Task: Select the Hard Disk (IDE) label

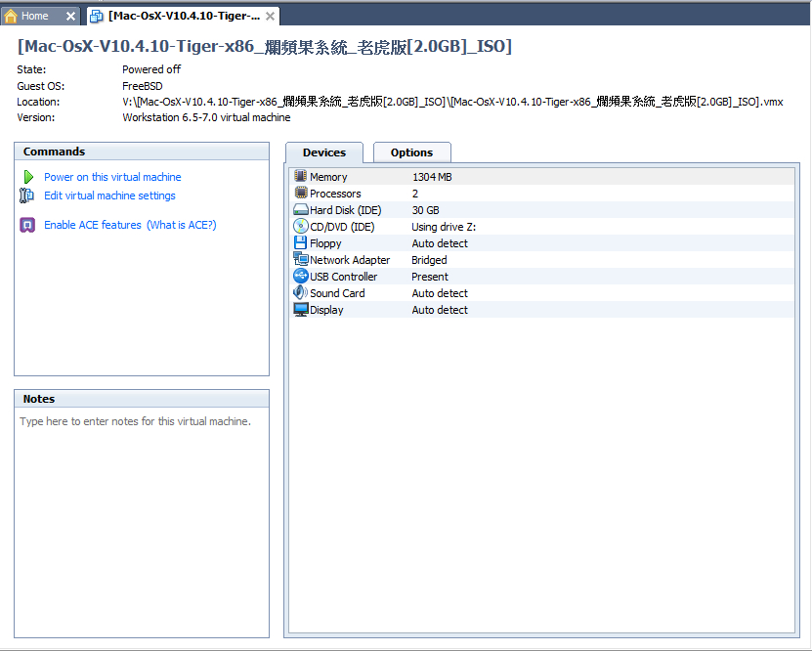Action: (345, 210)
